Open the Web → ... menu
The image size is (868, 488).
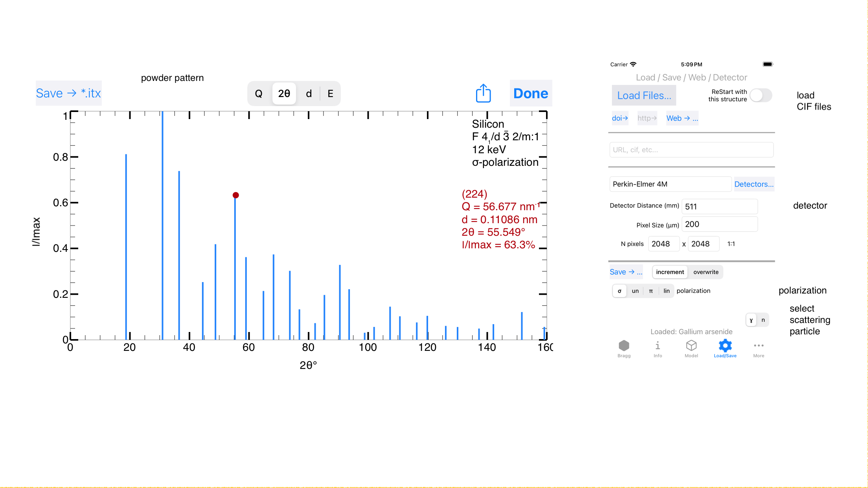(682, 118)
